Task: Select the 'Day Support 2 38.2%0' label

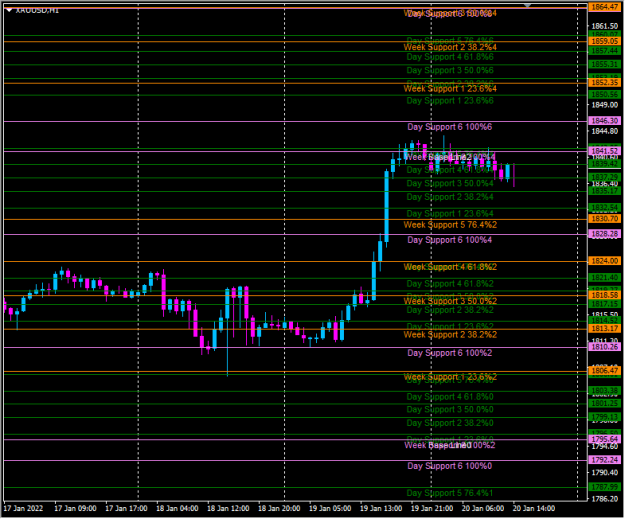Action: pos(450,424)
